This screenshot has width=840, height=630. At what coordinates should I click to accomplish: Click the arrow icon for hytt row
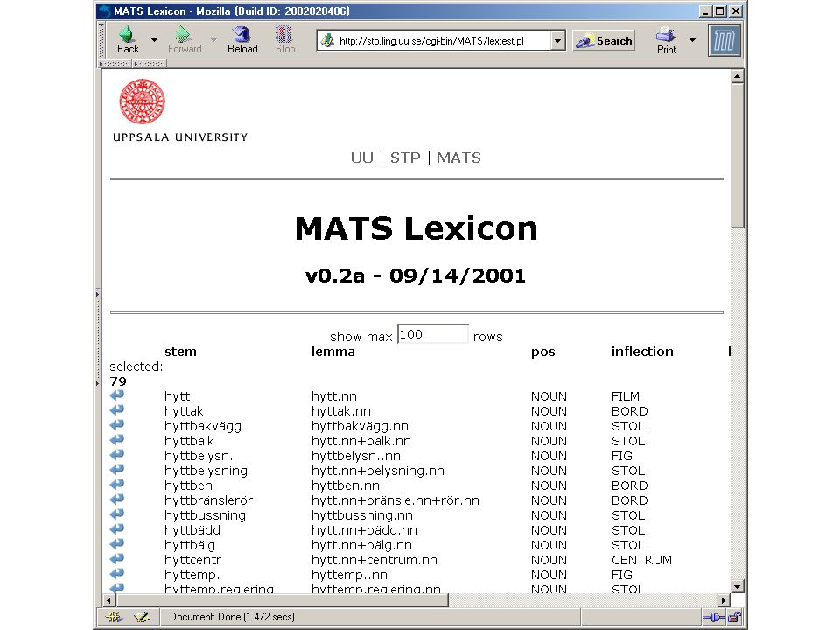(116, 395)
